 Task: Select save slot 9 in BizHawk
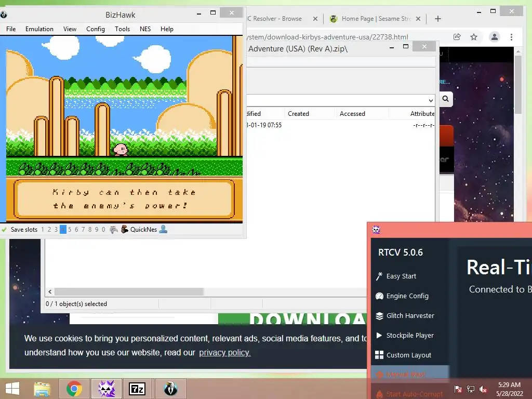(x=97, y=230)
